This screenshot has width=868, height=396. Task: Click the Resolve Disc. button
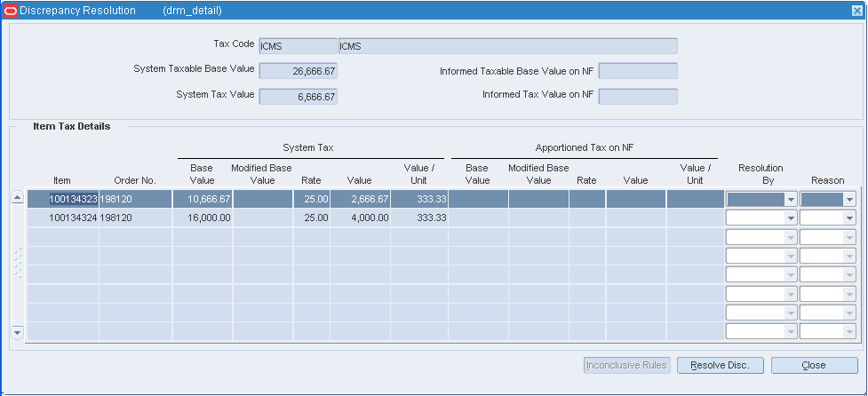click(x=721, y=366)
